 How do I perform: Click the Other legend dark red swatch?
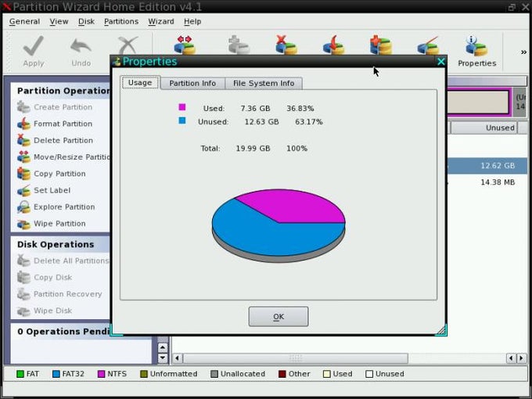tap(282, 374)
